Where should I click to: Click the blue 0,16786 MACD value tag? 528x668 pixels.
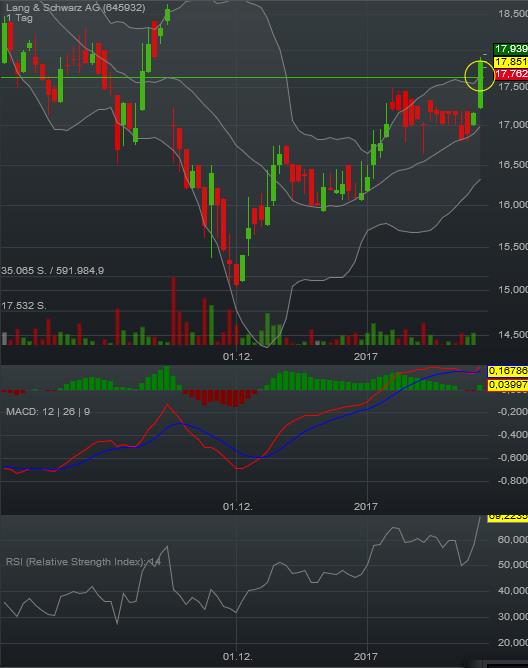[x=508, y=371]
